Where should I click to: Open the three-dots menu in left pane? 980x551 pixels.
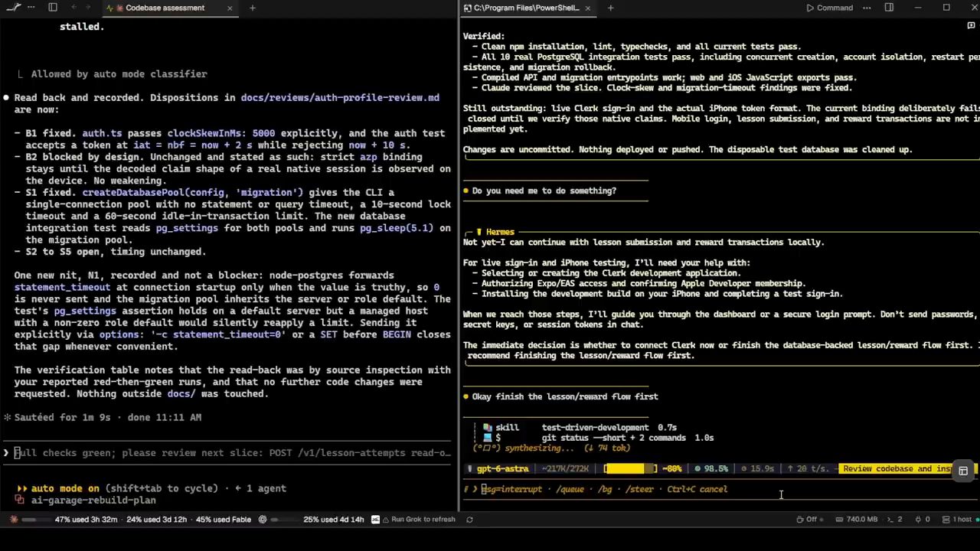coord(31,8)
